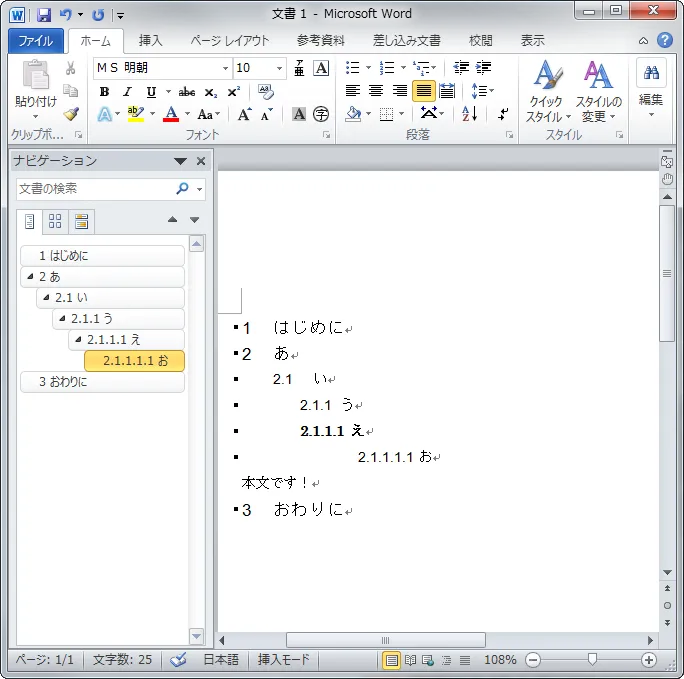Click the Format Painter brush icon
684x679 pixels.
[x=71, y=113]
